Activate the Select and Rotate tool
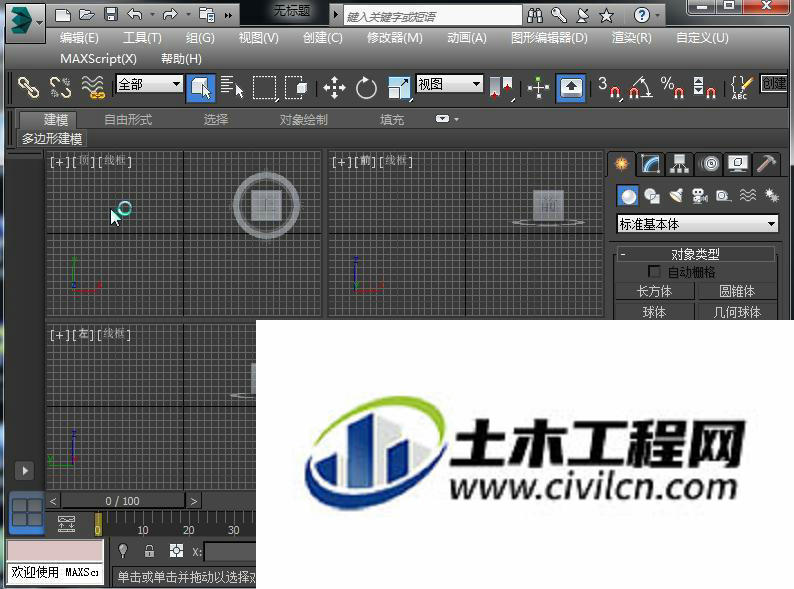Image resolution: width=794 pixels, height=589 pixels. pos(366,89)
